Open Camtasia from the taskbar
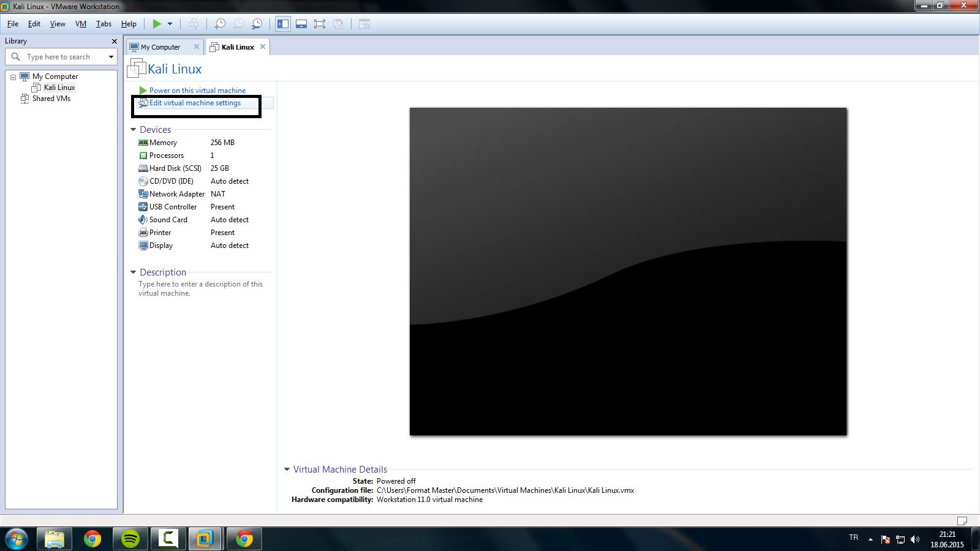The width and height of the screenshot is (980, 551). tap(168, 539)
